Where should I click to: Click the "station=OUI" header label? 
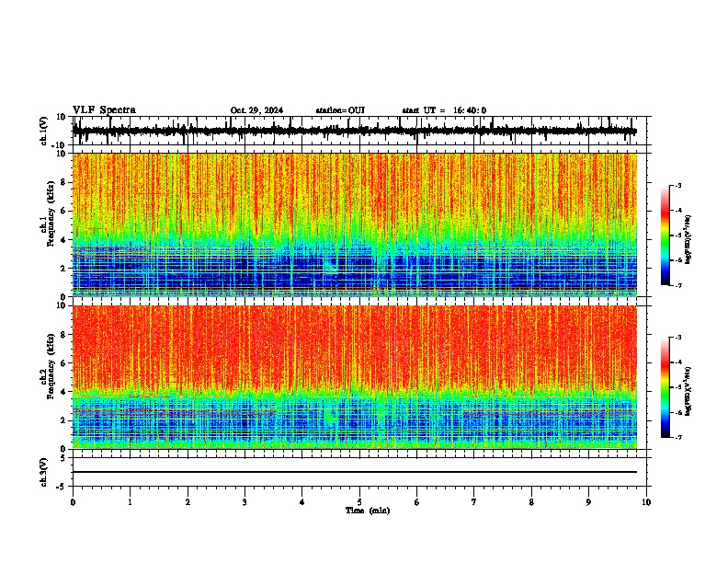340,110
